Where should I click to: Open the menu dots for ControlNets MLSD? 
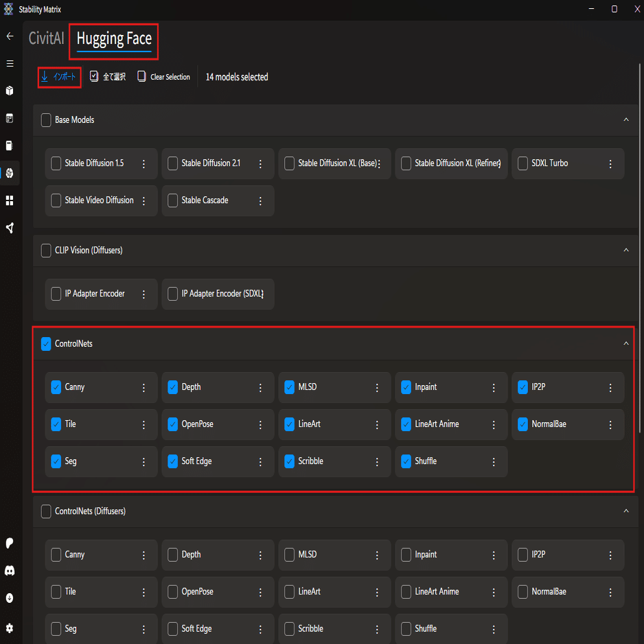377,388
